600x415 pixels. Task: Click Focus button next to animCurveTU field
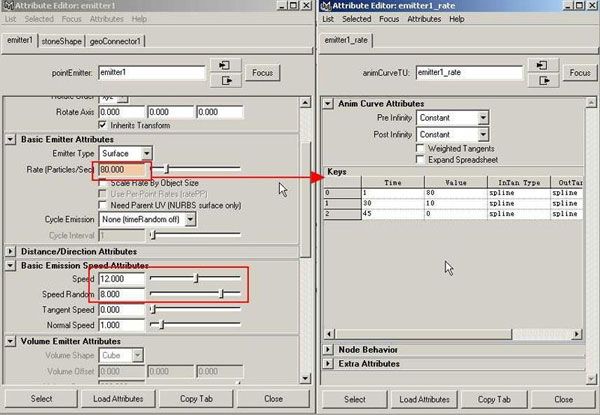579,73
